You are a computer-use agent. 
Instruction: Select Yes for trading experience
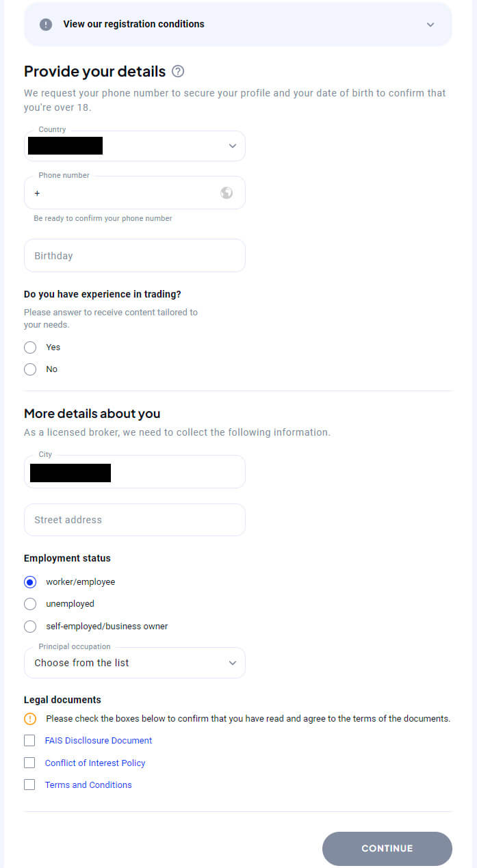[x=30, y=347]
